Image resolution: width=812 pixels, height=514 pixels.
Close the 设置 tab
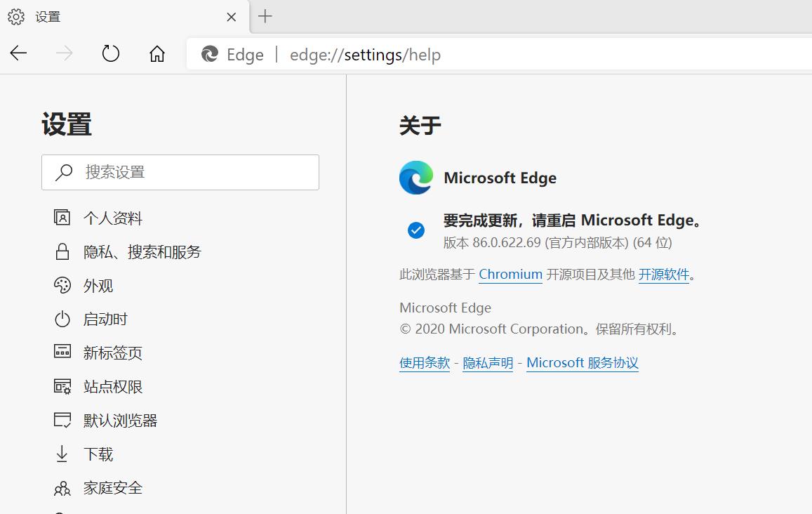point(232,17)
